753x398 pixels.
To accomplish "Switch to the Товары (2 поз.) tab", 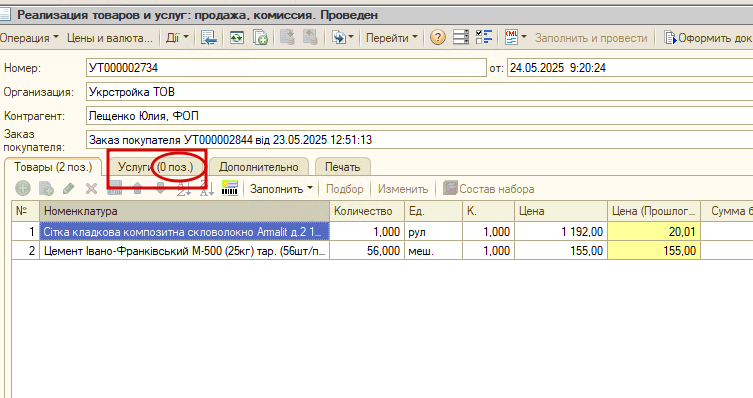I will 53,167.
